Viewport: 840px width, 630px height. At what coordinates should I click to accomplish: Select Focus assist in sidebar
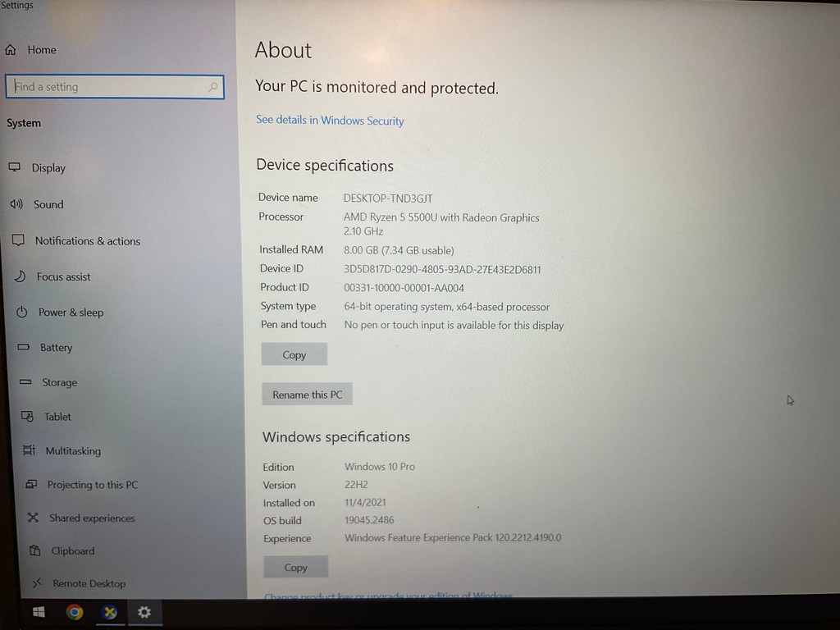pyautogui.click(x=64, y=277)
